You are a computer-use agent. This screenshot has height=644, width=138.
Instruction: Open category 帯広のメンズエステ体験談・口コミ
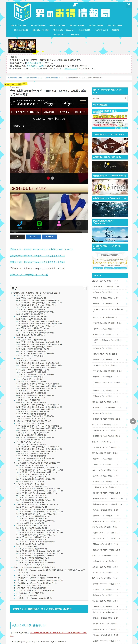point(110,304)
